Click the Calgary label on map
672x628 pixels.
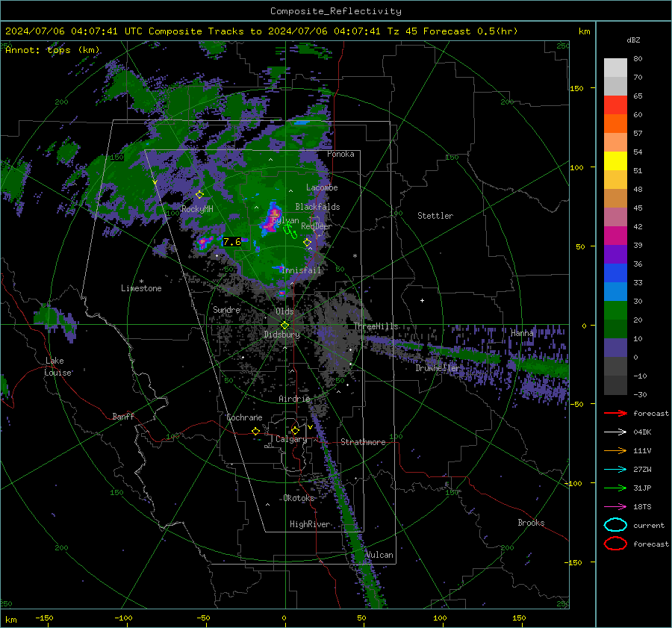(x=291, y=439)
